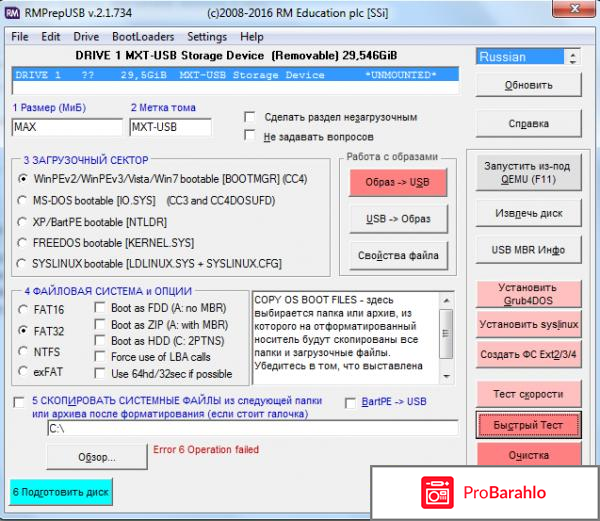
Task: Click the RMPrepUSB title bar app icon
Action: click(12, 13)
